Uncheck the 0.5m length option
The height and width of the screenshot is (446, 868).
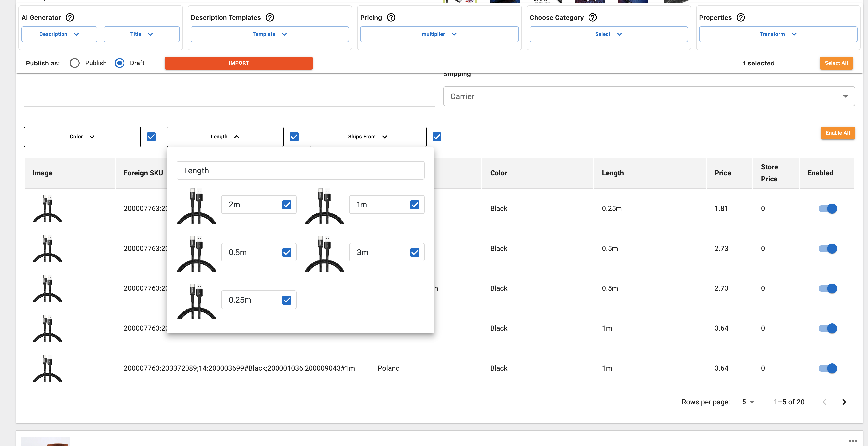pos(287,252)
